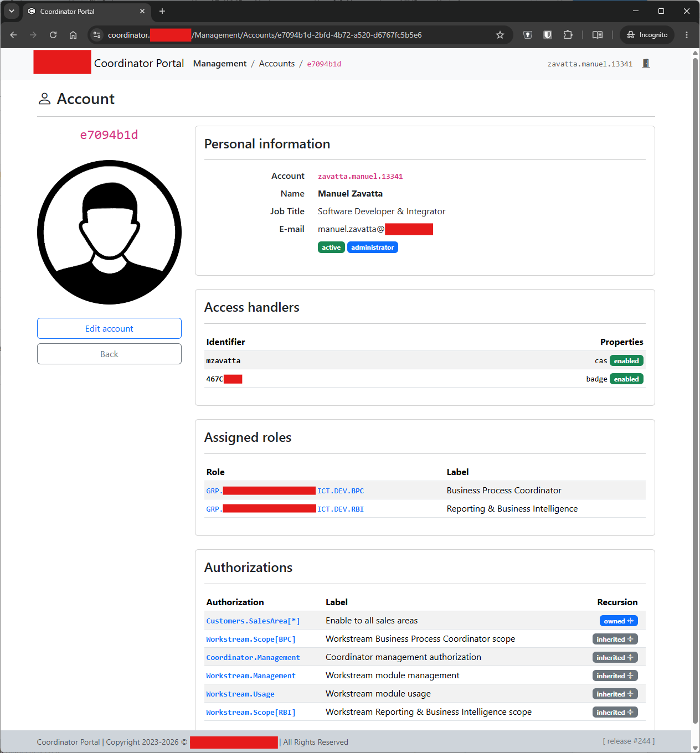The width and height of the screenshot is (700, 753).
Task: Open the Extensions puzzle-piece icon
Action: tap(568, 35)
